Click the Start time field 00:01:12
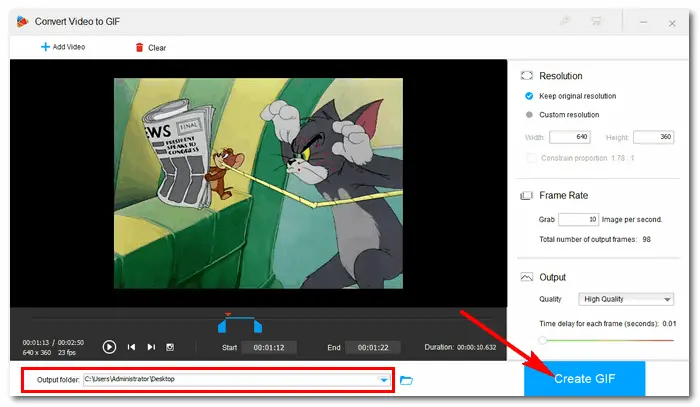The width and height of the screenshot is (700, 407). click(x=269, y=347)
